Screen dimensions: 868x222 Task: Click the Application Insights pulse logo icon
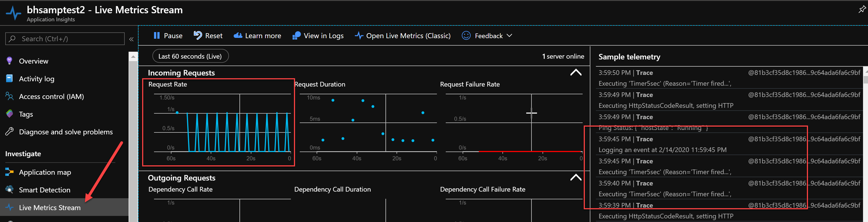pos(14,14)
